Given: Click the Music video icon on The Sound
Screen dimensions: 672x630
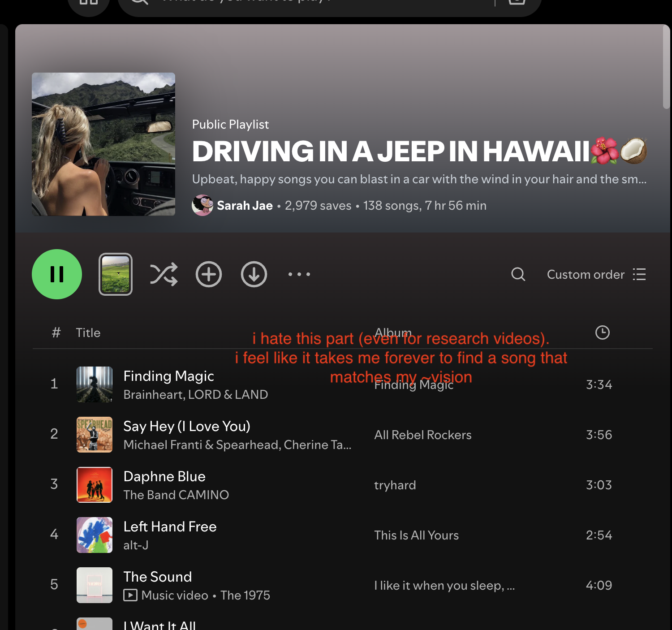Looking at the screenshot, I should 130,595.
